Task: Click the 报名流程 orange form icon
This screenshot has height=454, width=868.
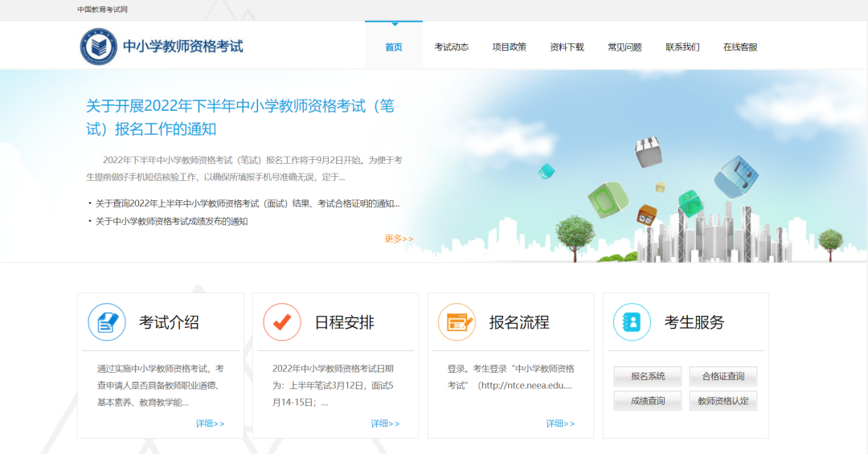Action: (457, 322)
